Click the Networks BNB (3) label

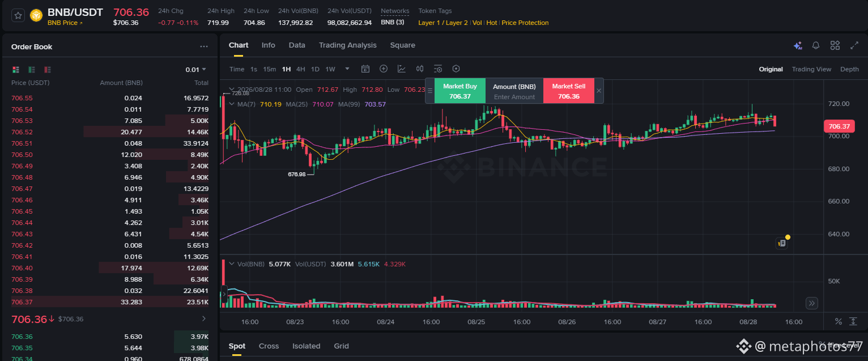(393, 23)
